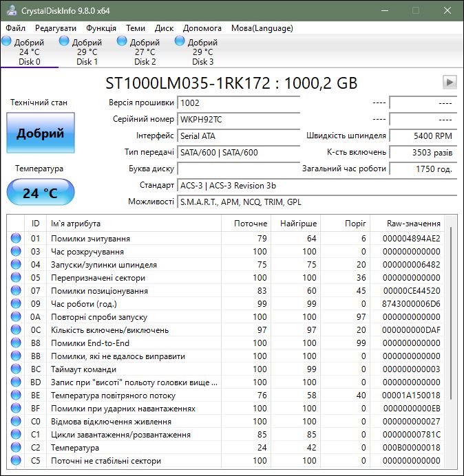Click status orb for attribute 03 spin-up time
Screen dimensions: 464x476
click(x=16, y=251)
